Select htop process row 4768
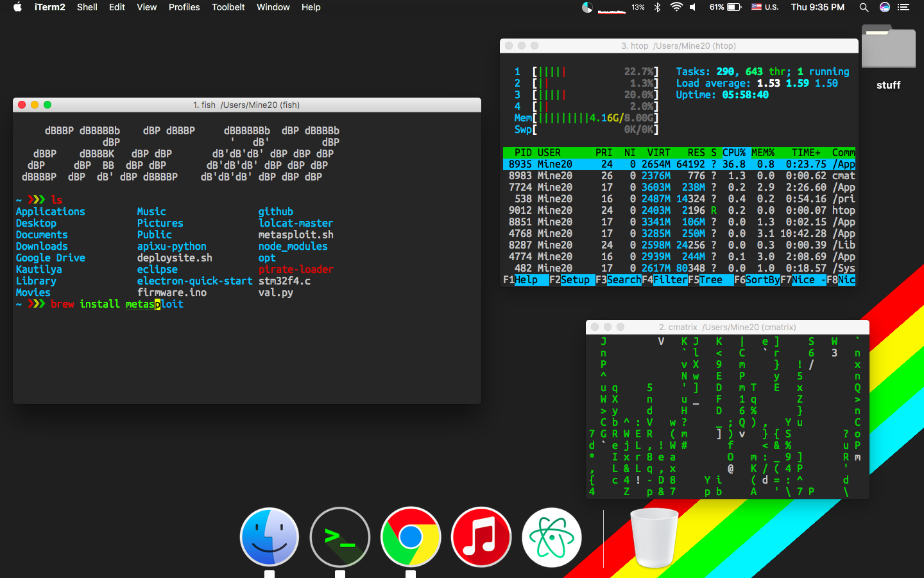 pyautogui.click(x=679, y=234)
